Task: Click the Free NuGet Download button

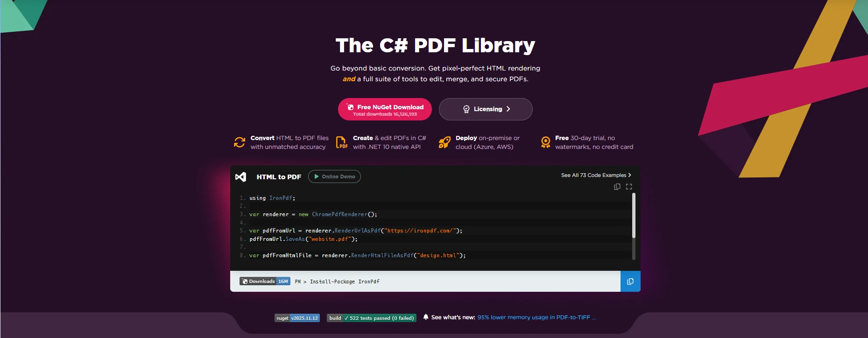Action: pos(385,110)
